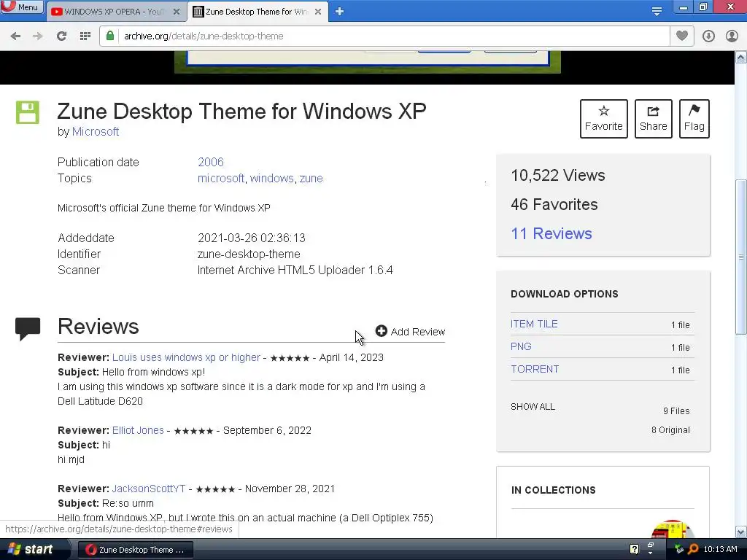747x560 pixels.
Task: Download the TORRENT file
Action: pyautogui.click(x=535, y=369)
